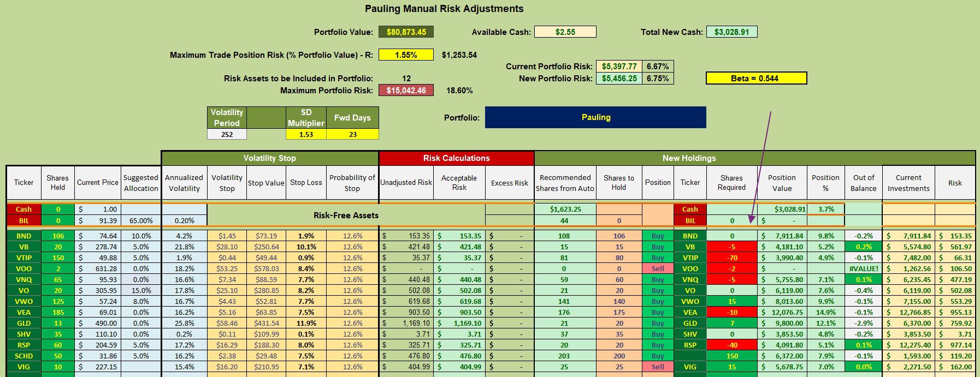Select BND risk value 153.35 in last column
Screen dimensions: 980x377
(955, 236)
